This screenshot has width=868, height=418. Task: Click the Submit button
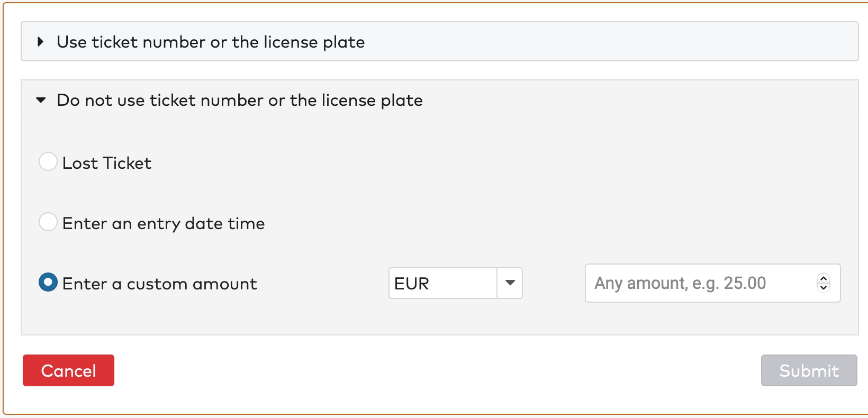point(808,370)
